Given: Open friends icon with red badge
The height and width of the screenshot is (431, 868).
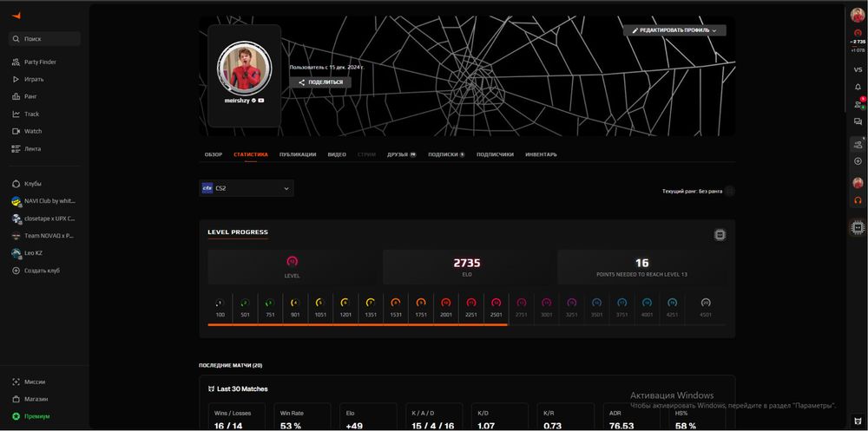Looking at the screenshot, I should [858, 103].
